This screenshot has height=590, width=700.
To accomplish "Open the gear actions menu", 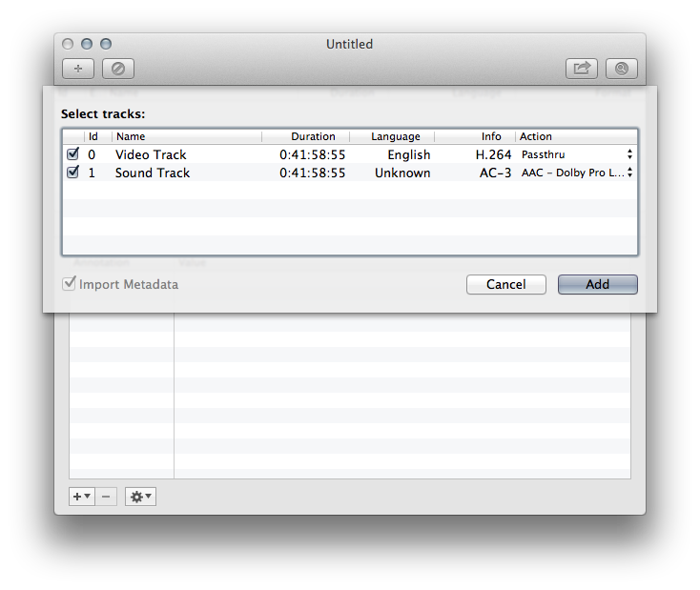I will click(140, 497).
